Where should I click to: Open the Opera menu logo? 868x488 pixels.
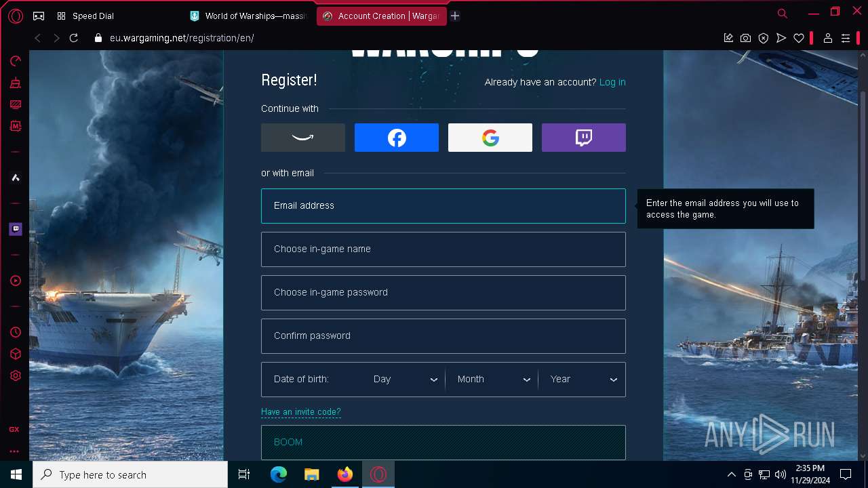15,16
